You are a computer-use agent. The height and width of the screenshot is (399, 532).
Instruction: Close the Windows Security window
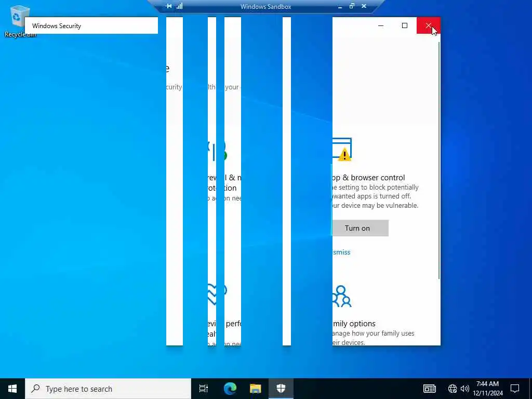point(429,25)
